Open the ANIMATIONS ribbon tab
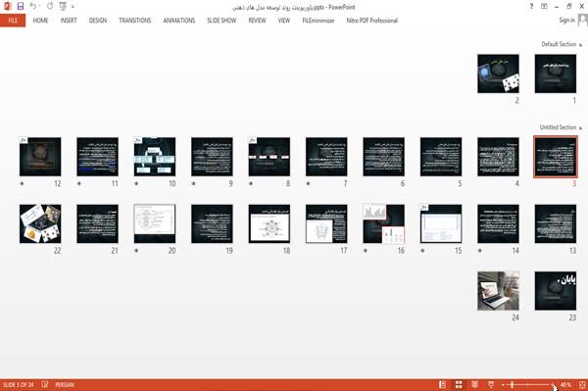This screenshot has height=391, width=588. pyautogui.click(x=179, y=21)
